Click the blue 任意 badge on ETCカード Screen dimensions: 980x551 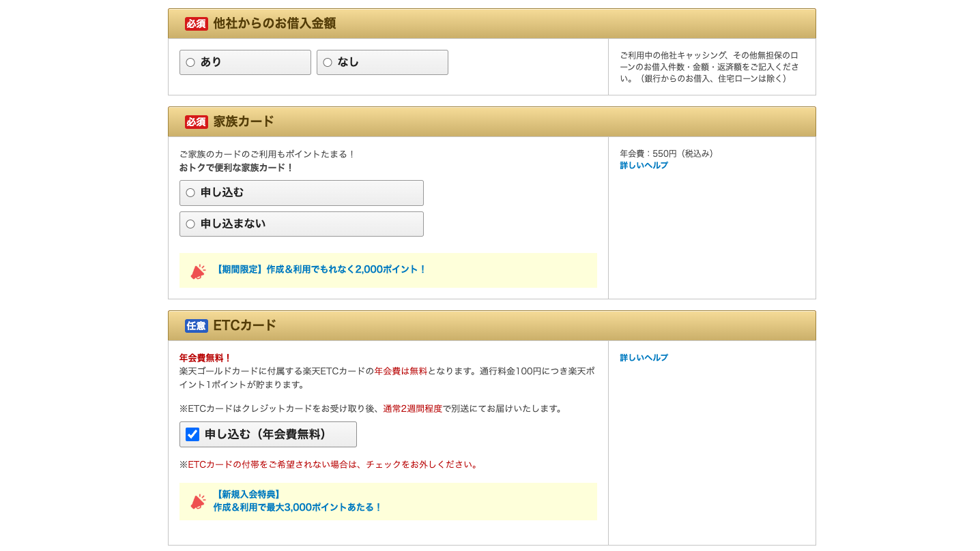[196, 325]
